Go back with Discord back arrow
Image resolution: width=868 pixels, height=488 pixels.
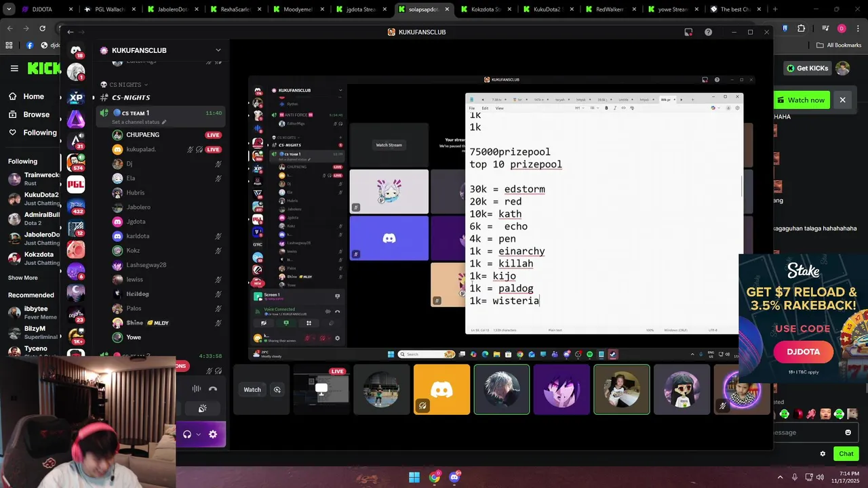click(x=71, y=32)
